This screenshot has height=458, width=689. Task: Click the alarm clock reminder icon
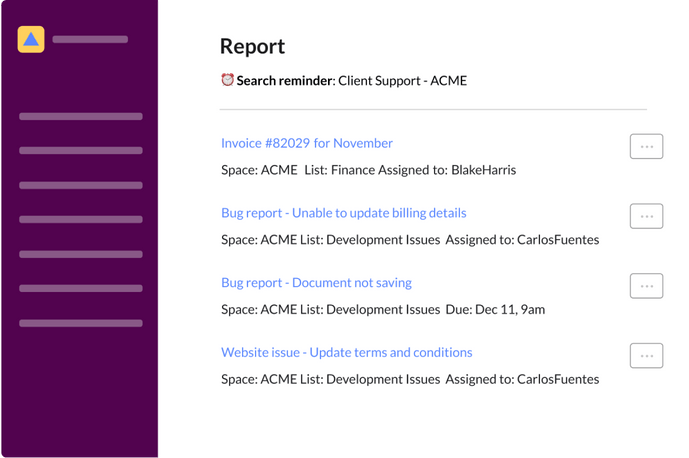pyautogui.click(x=227, y=80)
